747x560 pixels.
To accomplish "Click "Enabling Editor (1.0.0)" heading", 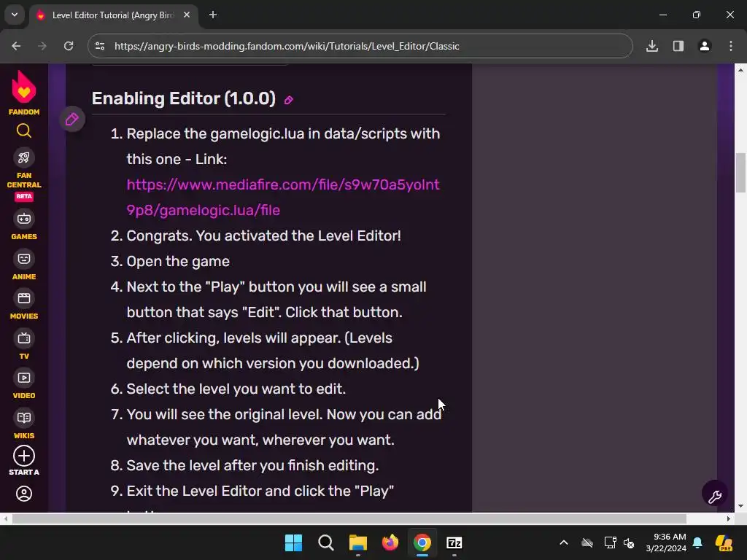I will point(183,98).
